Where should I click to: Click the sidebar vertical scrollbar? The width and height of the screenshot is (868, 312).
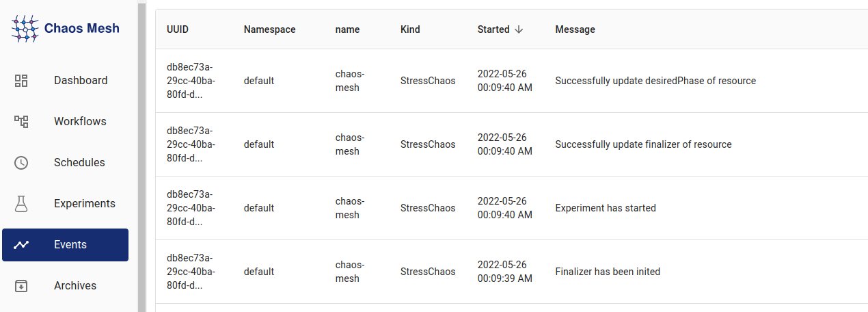[142, 156]
